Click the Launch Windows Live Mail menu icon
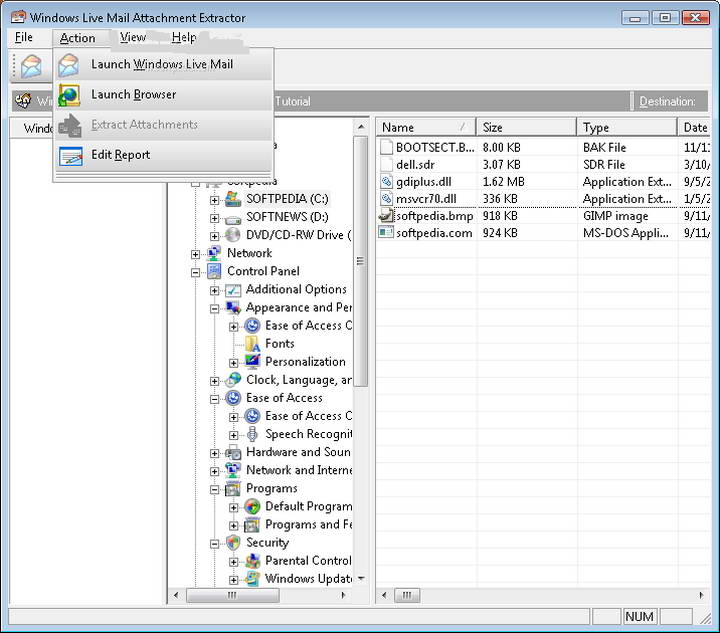720x633 pixels. pos(69,65)
